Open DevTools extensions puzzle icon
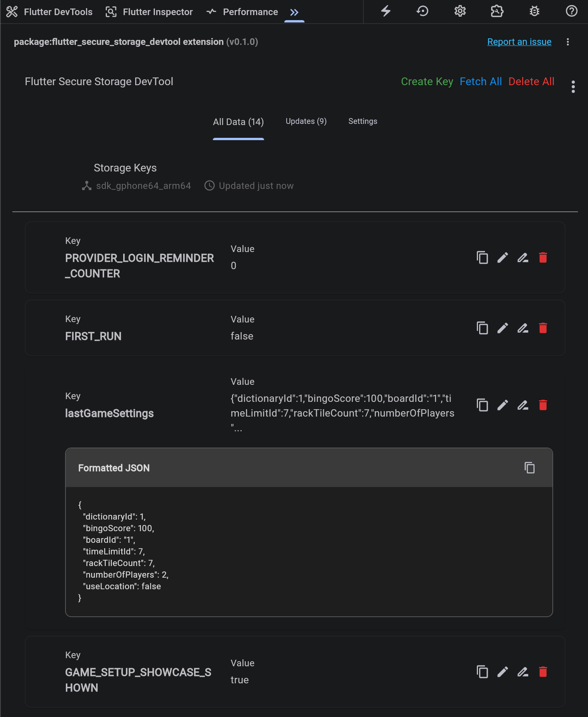This screenshot has height=717, width=588. coord(497,11)
